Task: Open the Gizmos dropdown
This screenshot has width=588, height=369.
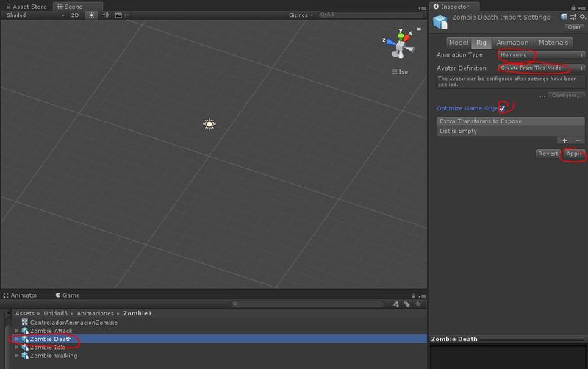Action: tap(301, 15)
